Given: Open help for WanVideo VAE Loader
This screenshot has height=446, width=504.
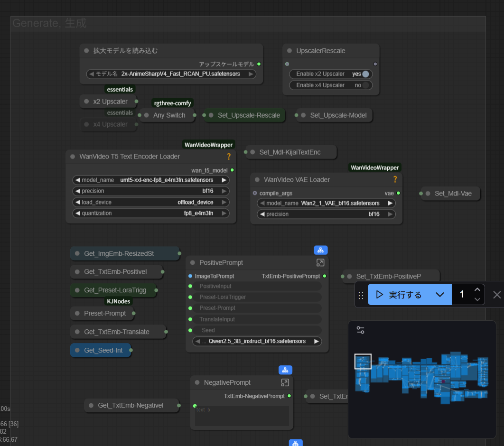Looking at the screenshot, I should tap(394, 180).
